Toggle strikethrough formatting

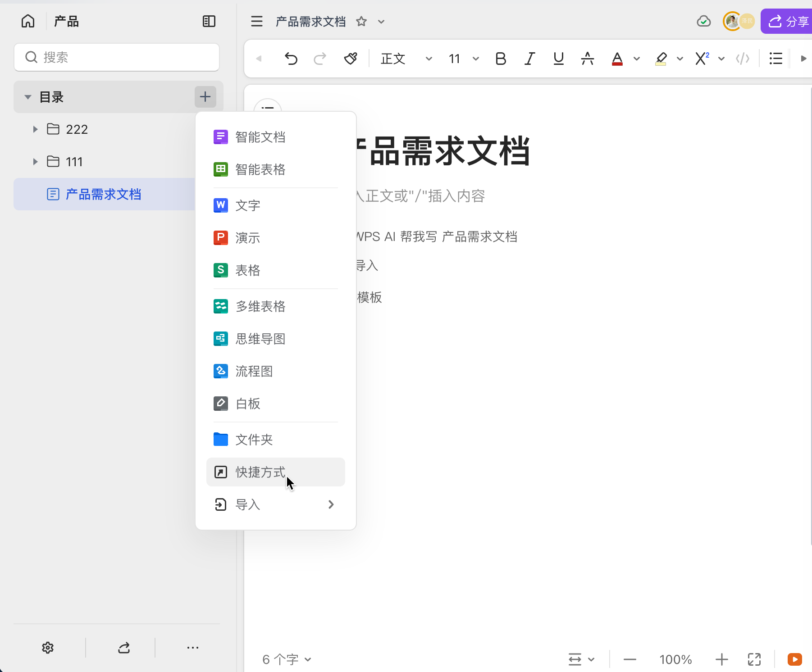pos(588,59)
